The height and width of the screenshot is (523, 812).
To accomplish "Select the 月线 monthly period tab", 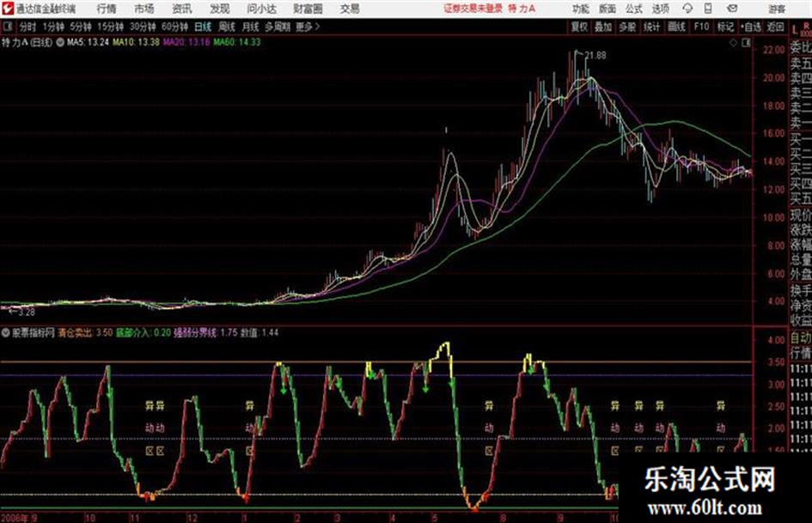I will coord(251,27).
